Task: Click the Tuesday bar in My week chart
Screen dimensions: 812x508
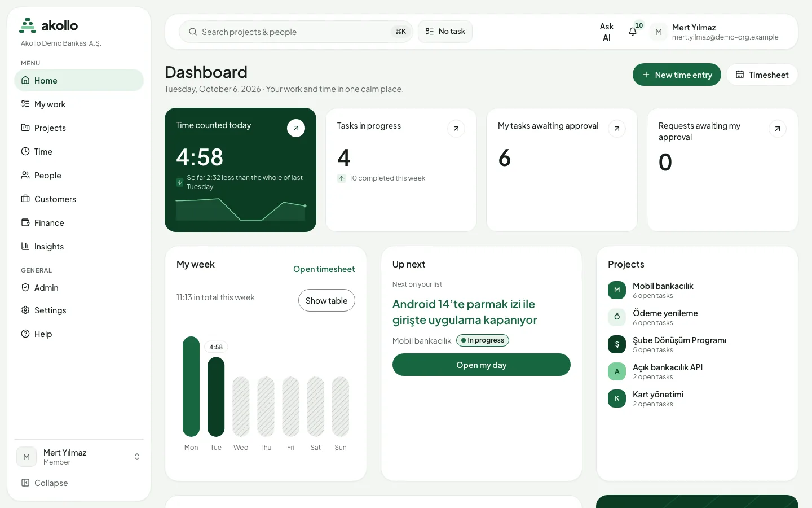Action: [x=216, y=397]
